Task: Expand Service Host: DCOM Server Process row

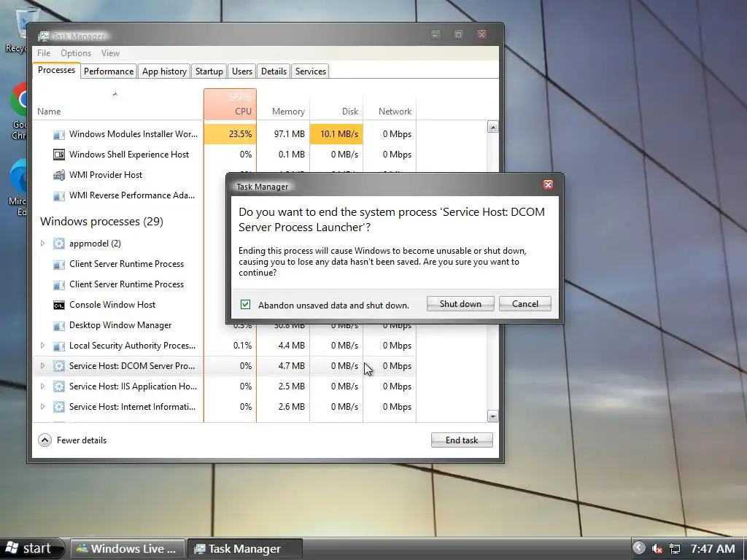Action: point(42,366)
